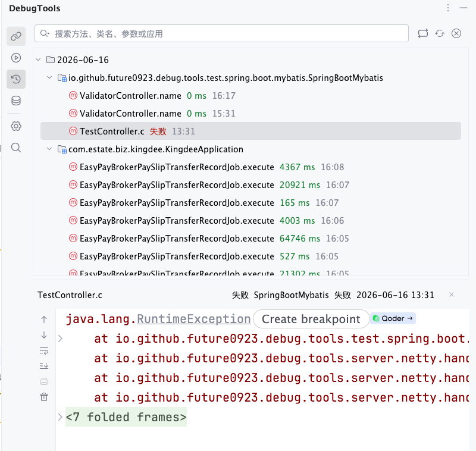Click the 2026-06-16 date label
476x451 pixels.
click(x=83, y=59)
